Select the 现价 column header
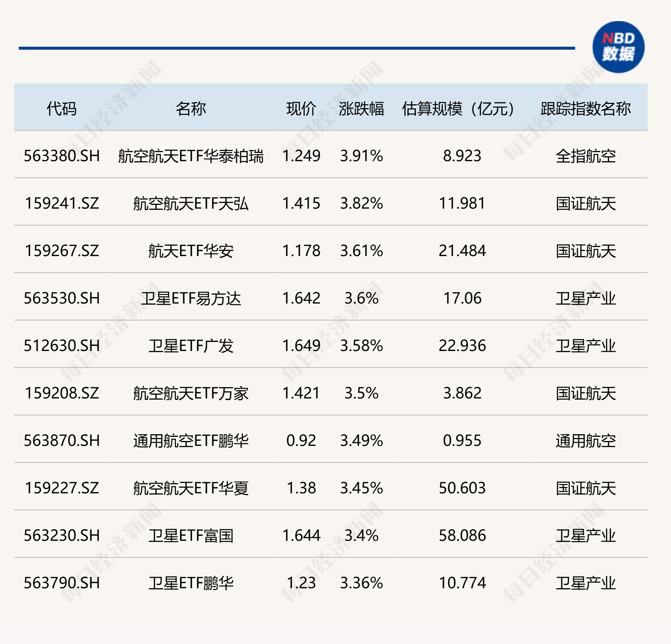671x644 pixels. click(x=301, y=109)
